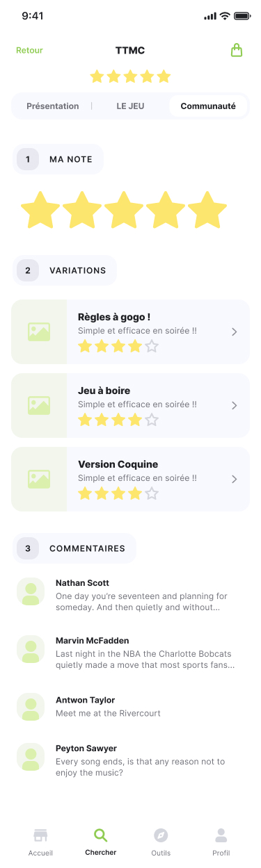The width and height of the screenshot is (261, 868).
Task: Set my rating to three stars
Action: [x=124, y=211]
